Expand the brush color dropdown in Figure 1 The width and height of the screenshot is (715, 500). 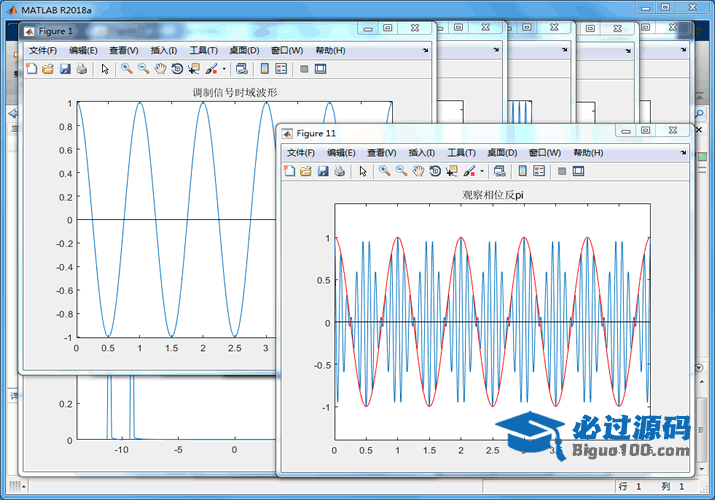click(224, 70)
